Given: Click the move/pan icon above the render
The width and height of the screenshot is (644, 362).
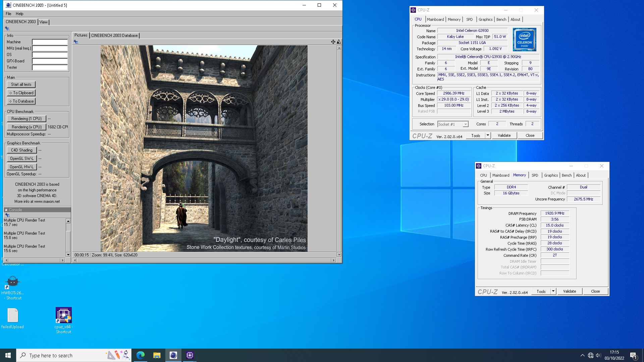Looking at the screenshot, I should click(333, 42).
